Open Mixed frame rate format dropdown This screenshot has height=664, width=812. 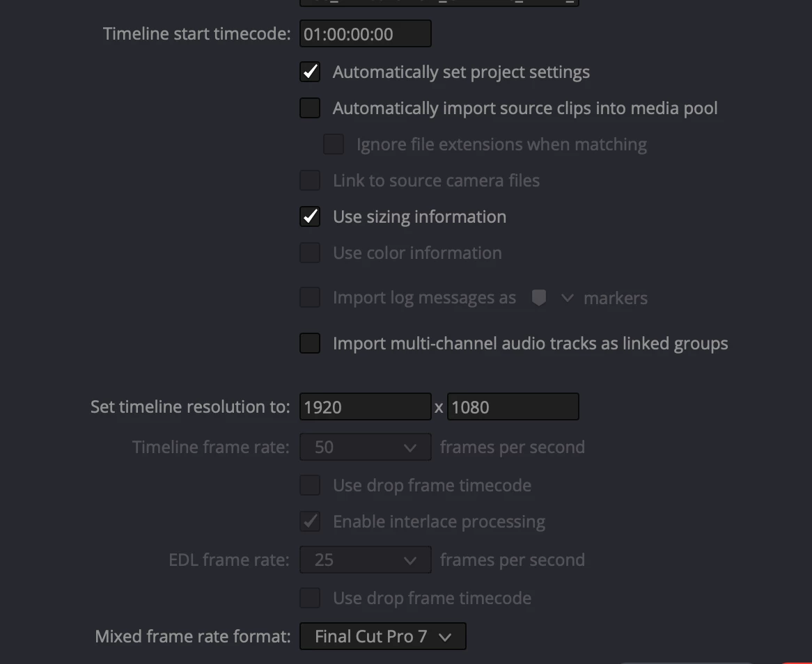382,636
